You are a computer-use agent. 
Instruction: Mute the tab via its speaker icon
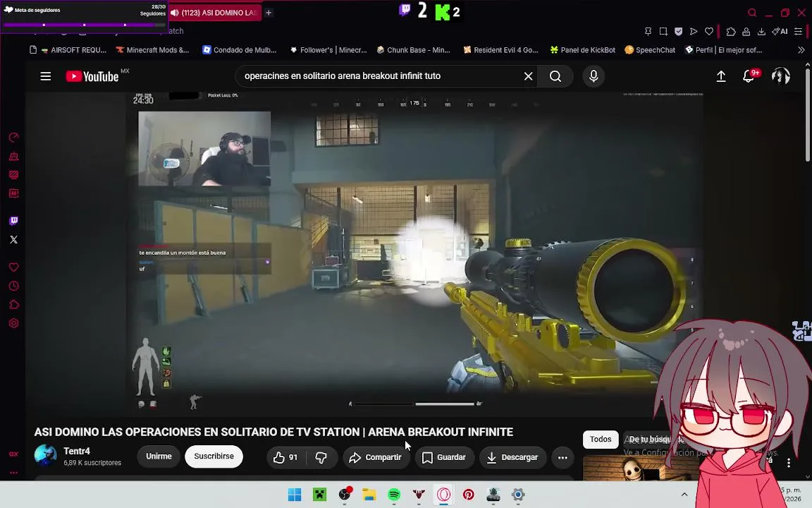[175, 13]
